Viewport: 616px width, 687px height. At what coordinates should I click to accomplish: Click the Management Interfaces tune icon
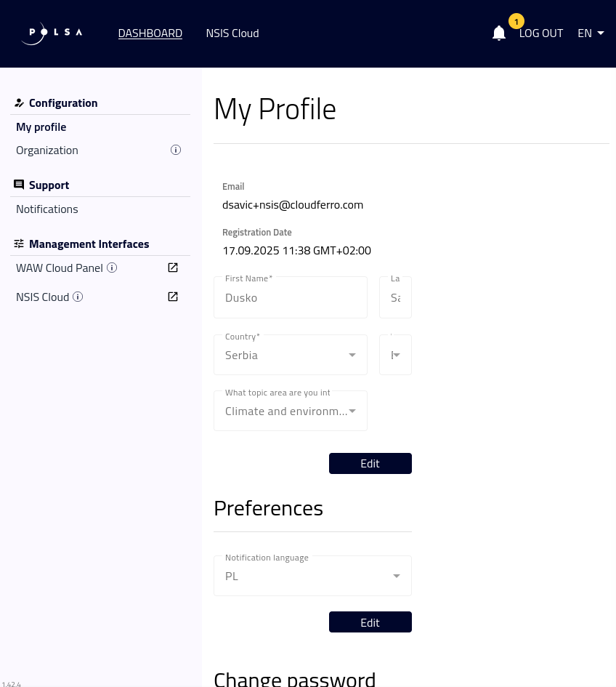tap(19, 243)
